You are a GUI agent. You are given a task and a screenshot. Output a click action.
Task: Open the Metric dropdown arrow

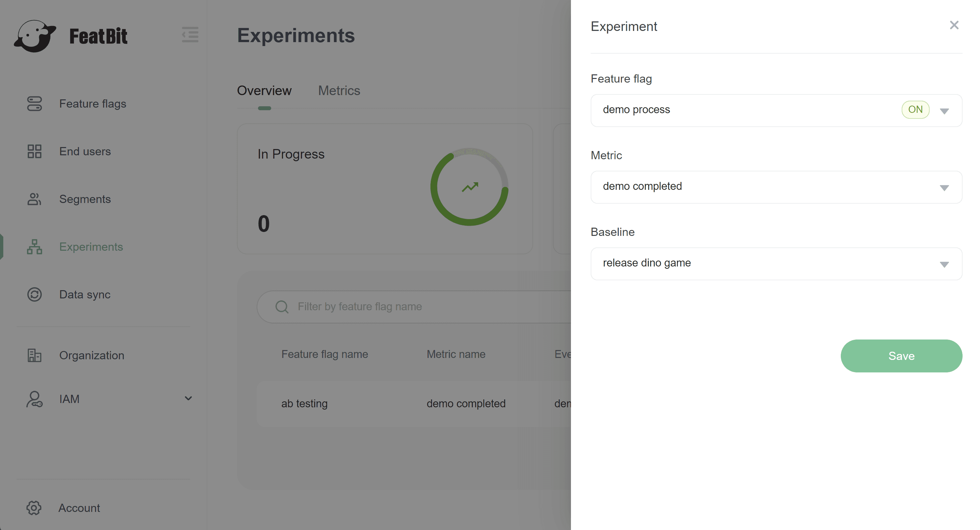coord(944,188)
